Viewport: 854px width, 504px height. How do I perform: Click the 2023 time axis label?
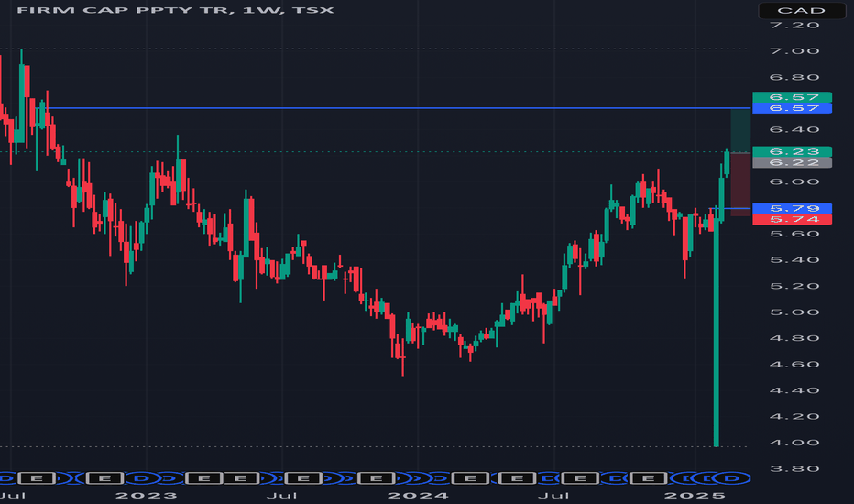[x=146, y=495]
